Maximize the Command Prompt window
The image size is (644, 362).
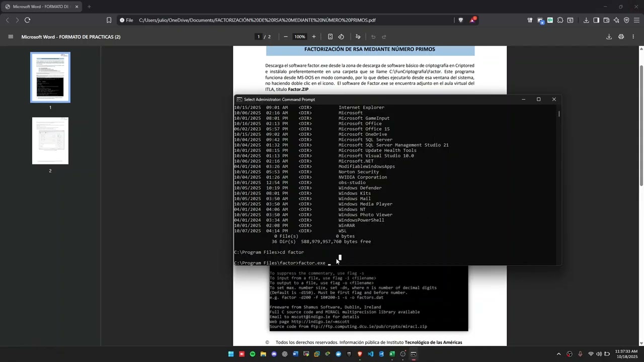pyautogui.click(x=538, y=99)
